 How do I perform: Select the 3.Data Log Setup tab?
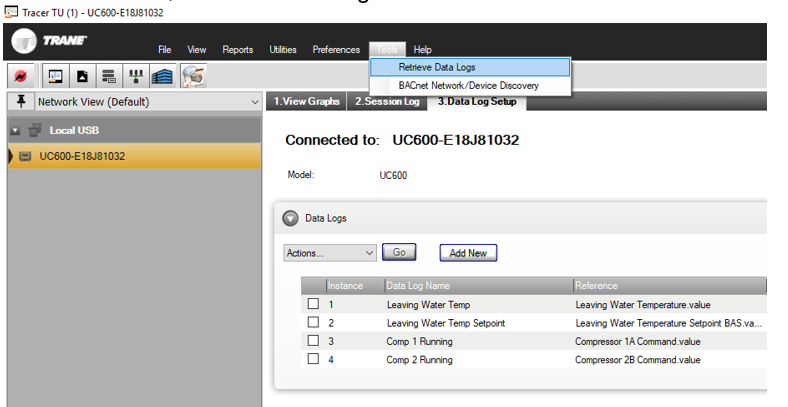tap(477, 101)
